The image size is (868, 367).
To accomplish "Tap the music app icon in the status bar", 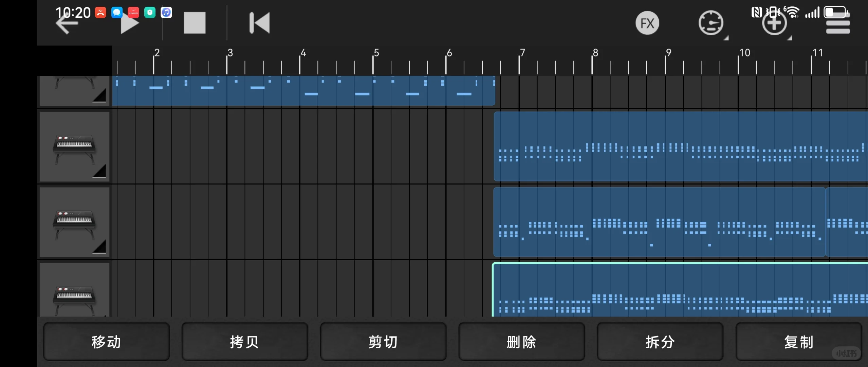I will click(166, 12).
